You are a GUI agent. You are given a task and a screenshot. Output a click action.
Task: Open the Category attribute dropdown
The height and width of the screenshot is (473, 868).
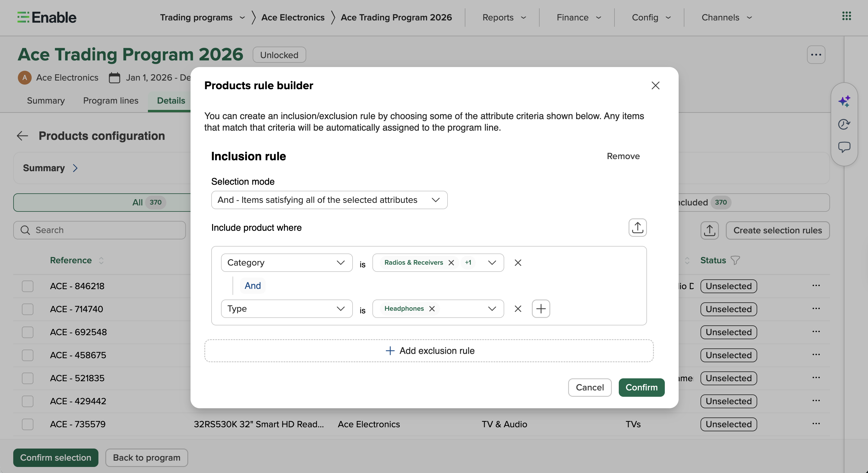(x=286, y=262)
